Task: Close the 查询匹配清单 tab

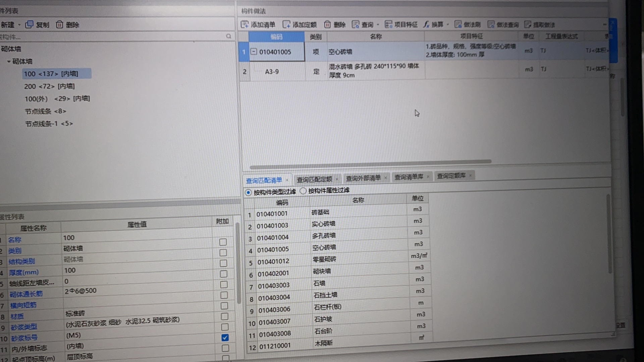Action: 287,180
